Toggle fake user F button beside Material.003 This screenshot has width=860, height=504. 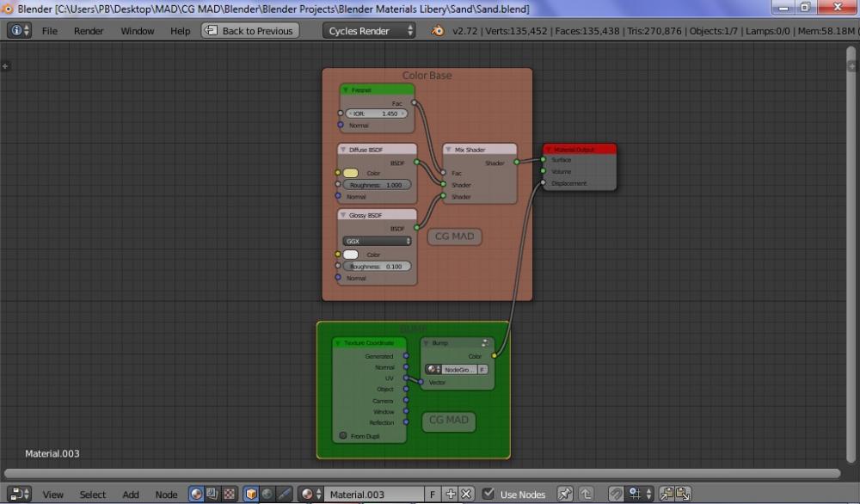433,495
